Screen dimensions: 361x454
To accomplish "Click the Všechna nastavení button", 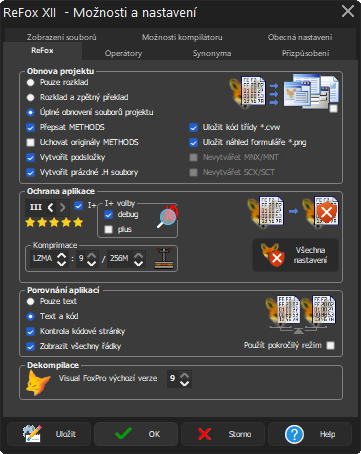I will (295, 255).
